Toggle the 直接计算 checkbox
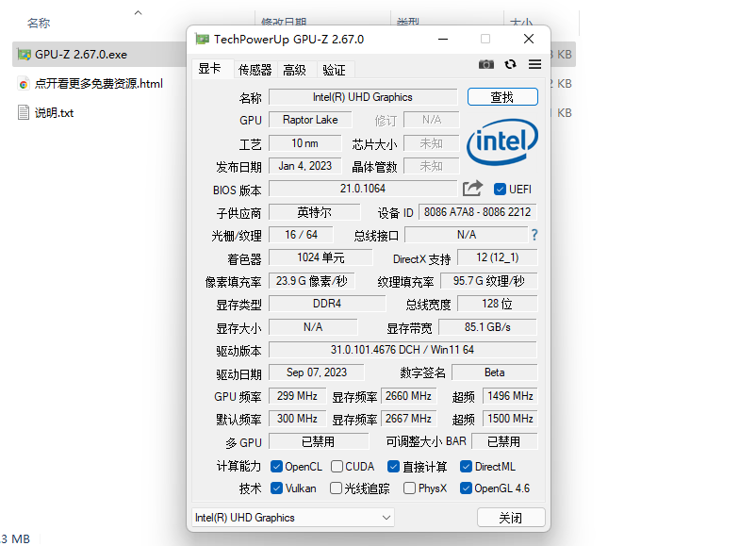756x546 pixels. pos(393,467)
